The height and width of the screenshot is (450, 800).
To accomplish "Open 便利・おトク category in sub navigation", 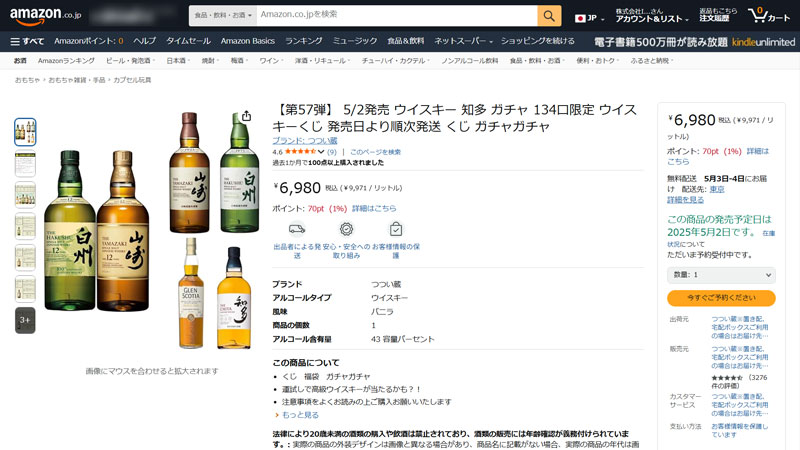I will point(597,61).
